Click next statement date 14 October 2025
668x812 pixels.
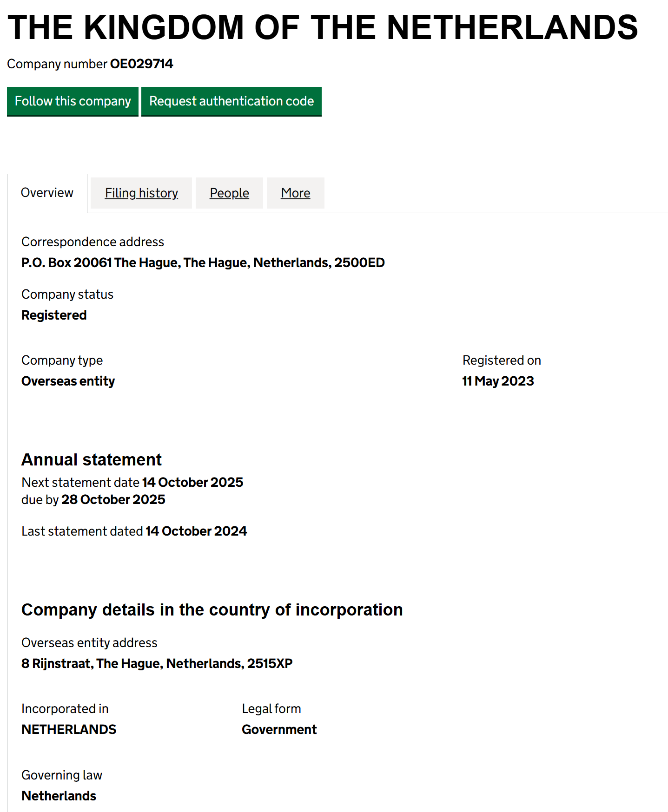click(192, 482)
